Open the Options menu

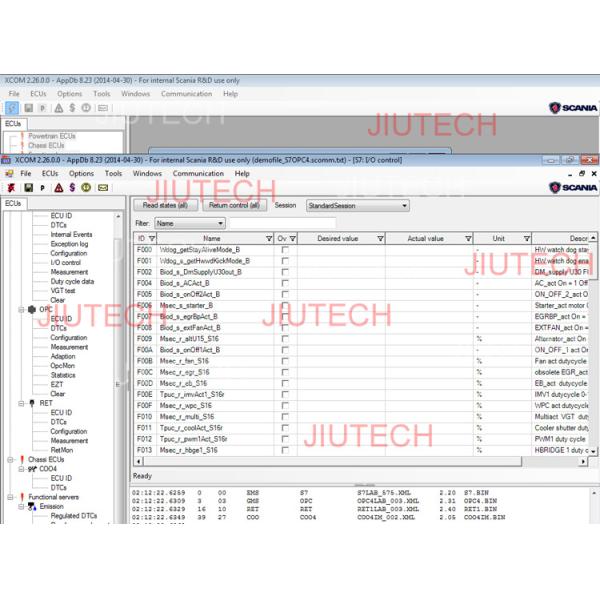81,173
